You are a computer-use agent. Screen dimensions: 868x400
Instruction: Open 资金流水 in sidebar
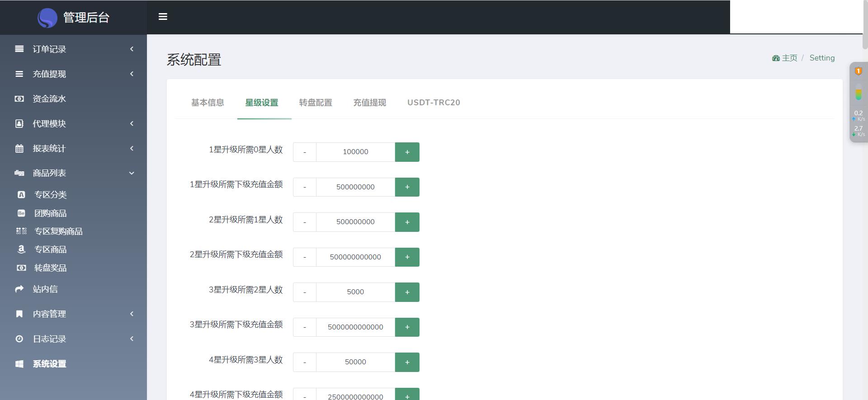[49, 99]
